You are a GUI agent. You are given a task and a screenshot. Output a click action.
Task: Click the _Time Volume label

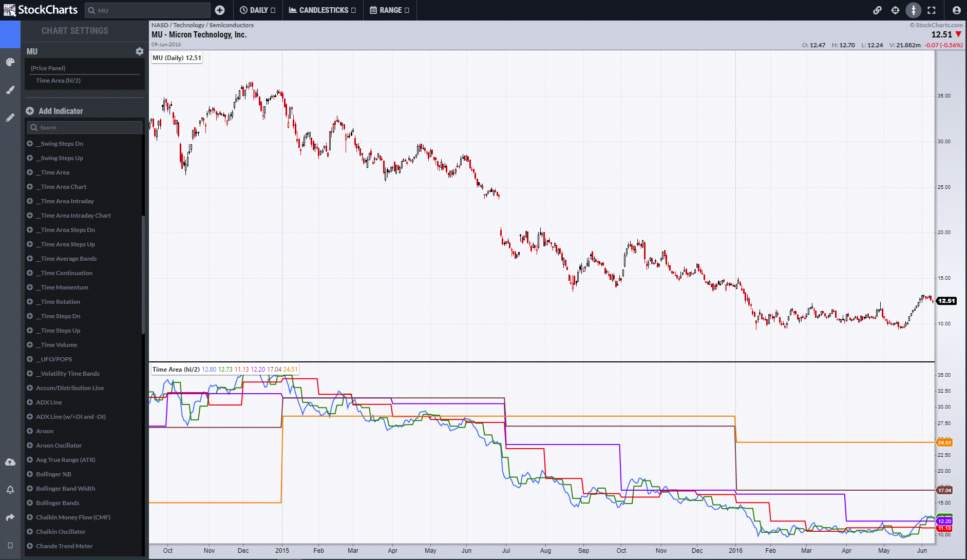(56, 345)
